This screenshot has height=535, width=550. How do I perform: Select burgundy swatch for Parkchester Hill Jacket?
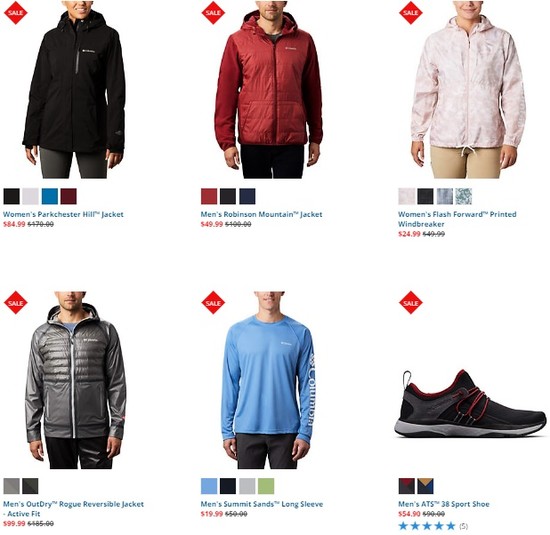point(68,196)
